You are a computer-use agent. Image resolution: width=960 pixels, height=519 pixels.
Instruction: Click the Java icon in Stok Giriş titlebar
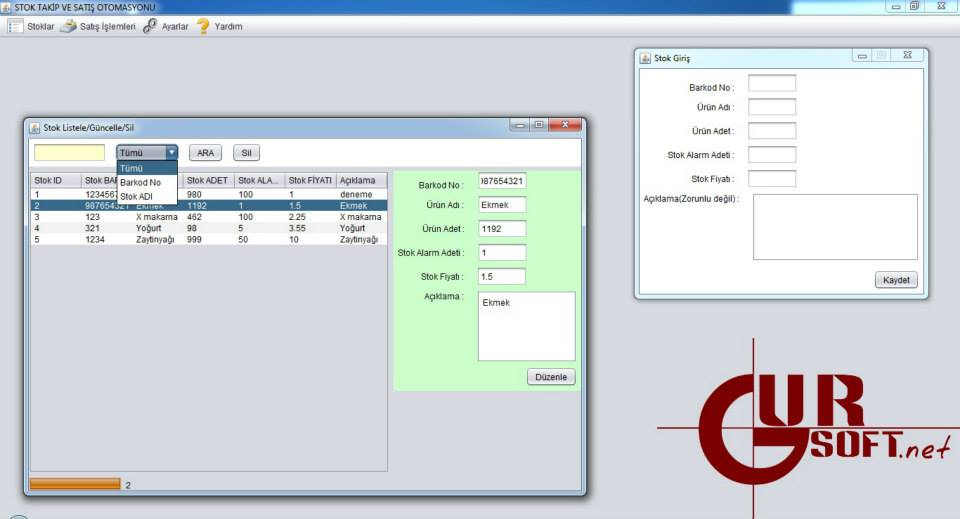pyautogui.click(x=646, y=58)
